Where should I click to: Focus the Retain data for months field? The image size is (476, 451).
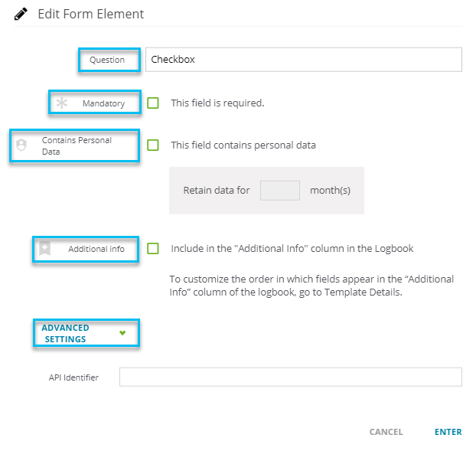pos(280,191)
